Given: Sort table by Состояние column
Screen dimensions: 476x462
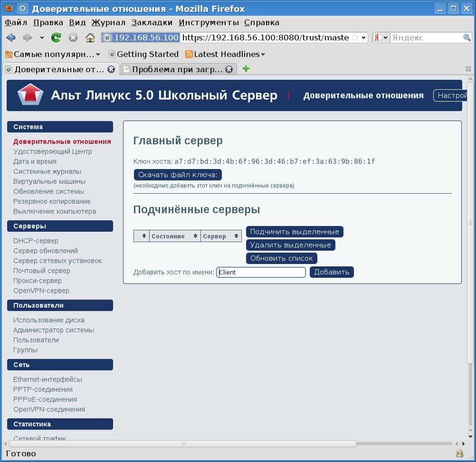Looking at the screenshot, I should (x=174, y=236).
